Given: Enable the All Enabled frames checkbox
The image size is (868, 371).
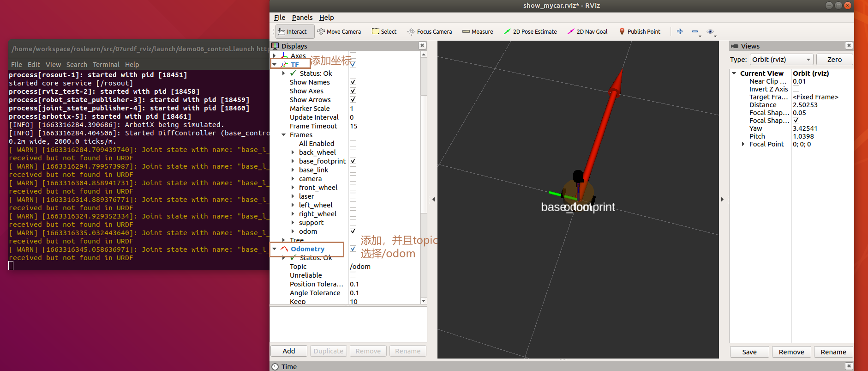Looking at the screenshot, I should click(x=353, y=143).
